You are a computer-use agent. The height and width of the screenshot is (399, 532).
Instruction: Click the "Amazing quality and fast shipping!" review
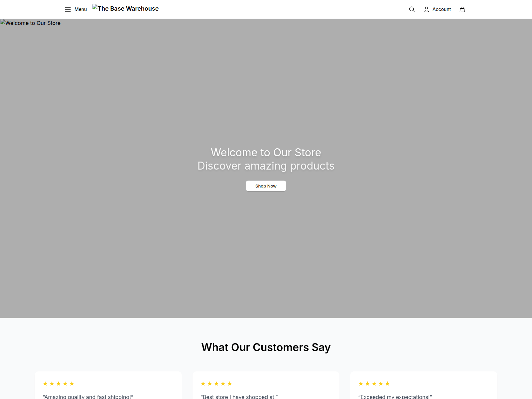click(88, 396)
